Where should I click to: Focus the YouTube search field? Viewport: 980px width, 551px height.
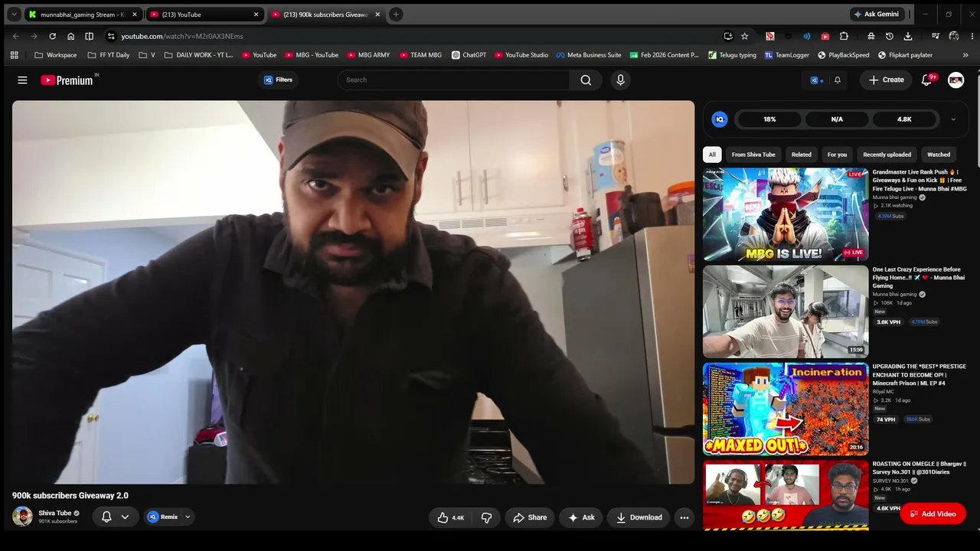pyautogui.click(x=454, y=80)
